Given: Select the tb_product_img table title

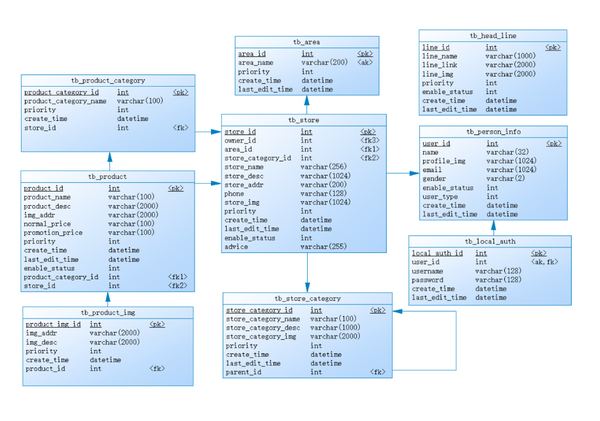Looking at the screenshot, I should (108, 313).
